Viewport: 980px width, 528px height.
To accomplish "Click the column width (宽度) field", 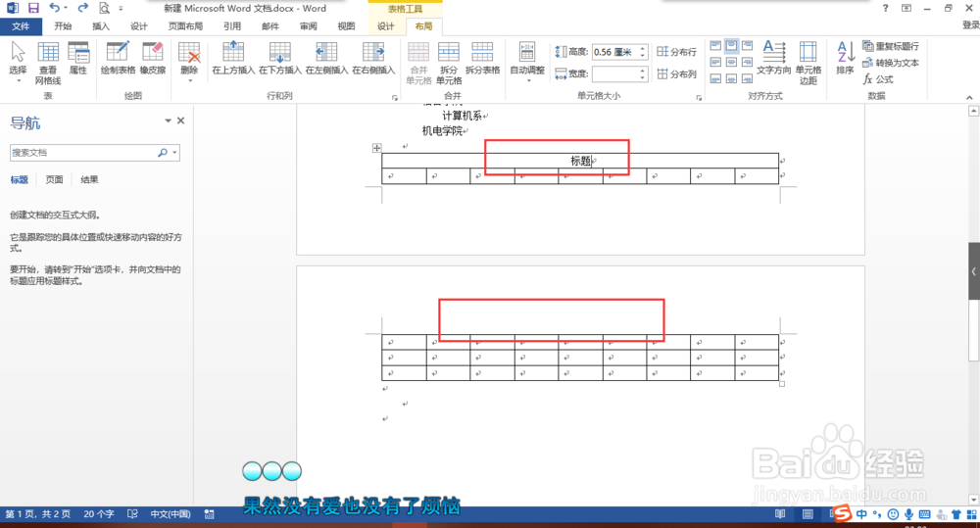I will pyautogui.click(x=614, y=73).
